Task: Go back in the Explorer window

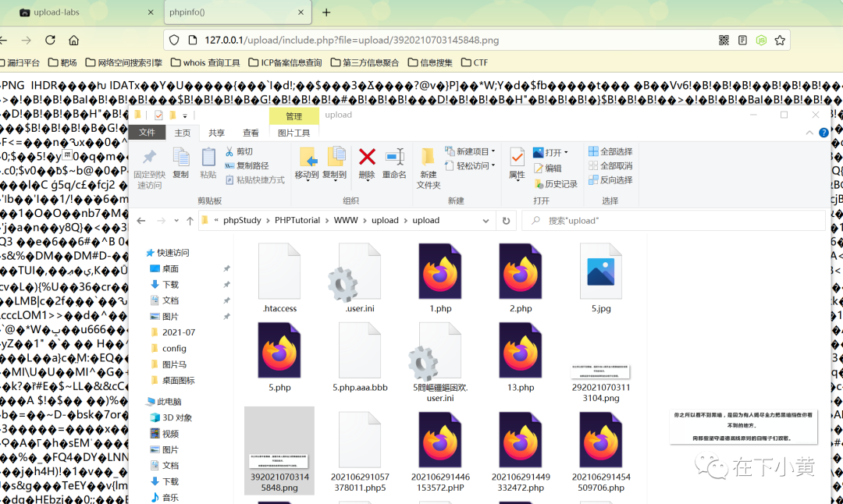Action: pyautogui.click(x=140, y=221)
